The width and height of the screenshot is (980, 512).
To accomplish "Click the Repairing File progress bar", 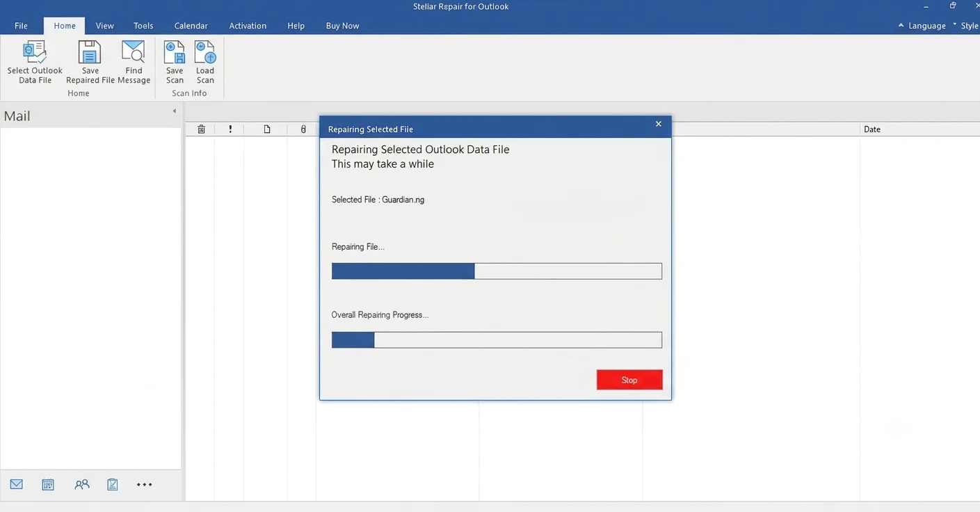I will tap(497, 271).
